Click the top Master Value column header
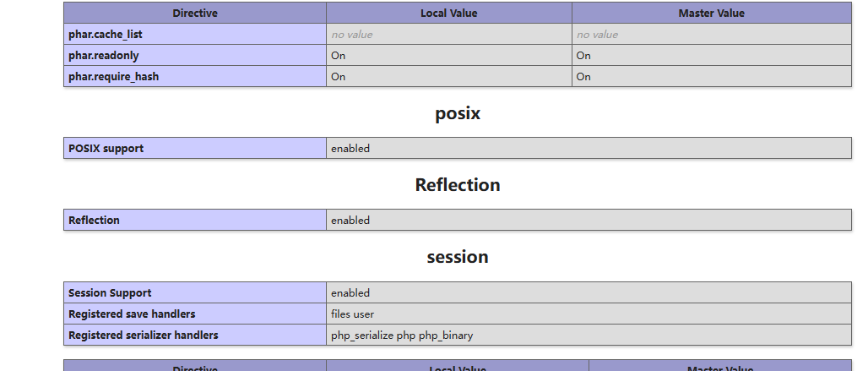 [711, 14]
